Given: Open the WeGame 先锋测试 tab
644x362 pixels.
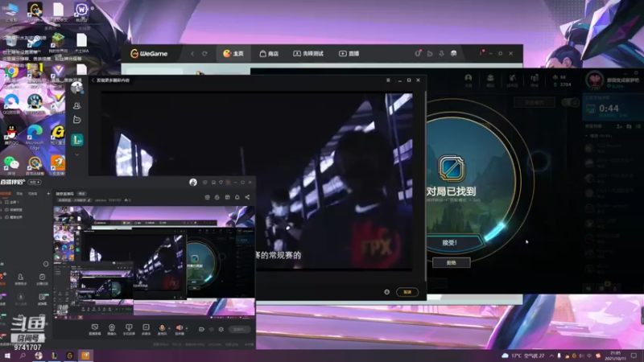Looking at the screenshot, I should (308, 54).
